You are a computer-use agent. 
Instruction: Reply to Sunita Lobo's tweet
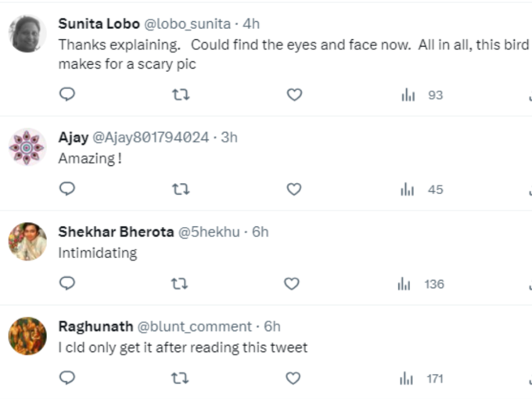[66, 95]
